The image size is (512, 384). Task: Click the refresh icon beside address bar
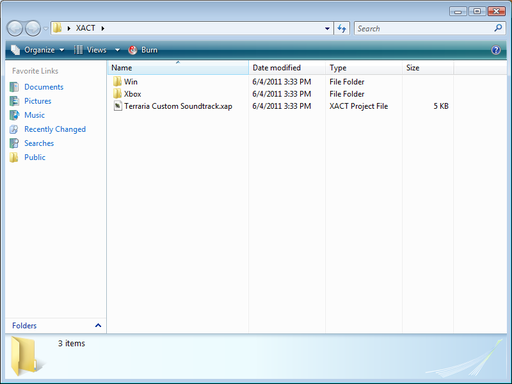pos(342,28)
